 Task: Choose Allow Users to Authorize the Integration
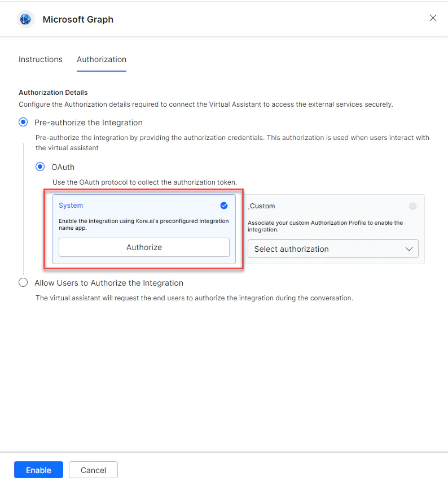(23, 282)
